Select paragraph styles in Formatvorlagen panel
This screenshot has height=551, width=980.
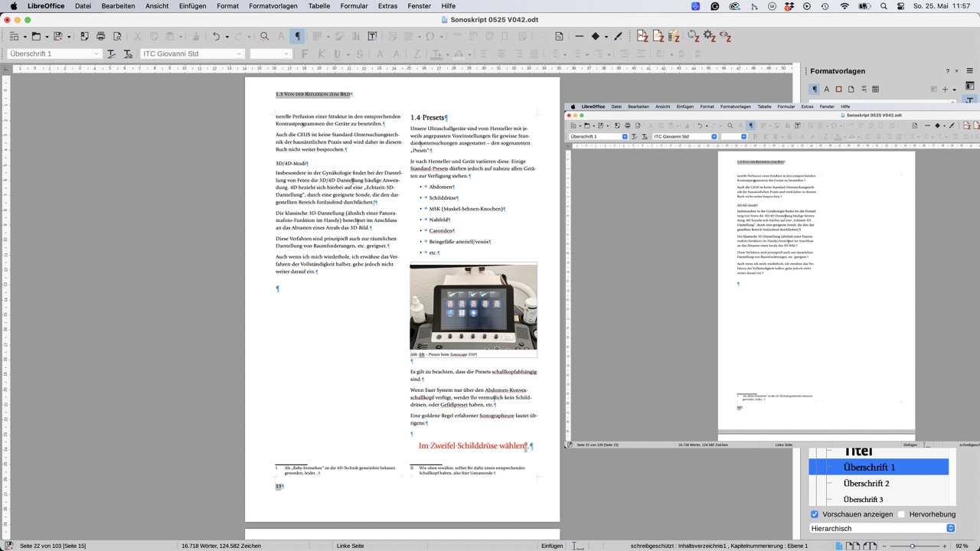(815, 89)
